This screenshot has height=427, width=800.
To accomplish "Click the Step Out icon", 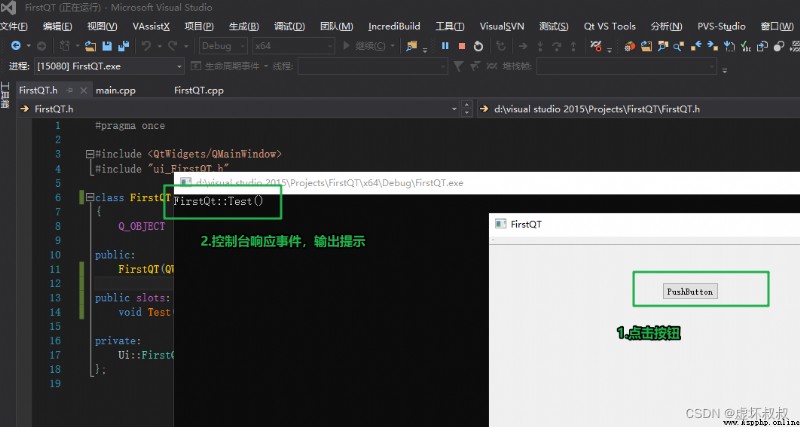I will [573, 46].
